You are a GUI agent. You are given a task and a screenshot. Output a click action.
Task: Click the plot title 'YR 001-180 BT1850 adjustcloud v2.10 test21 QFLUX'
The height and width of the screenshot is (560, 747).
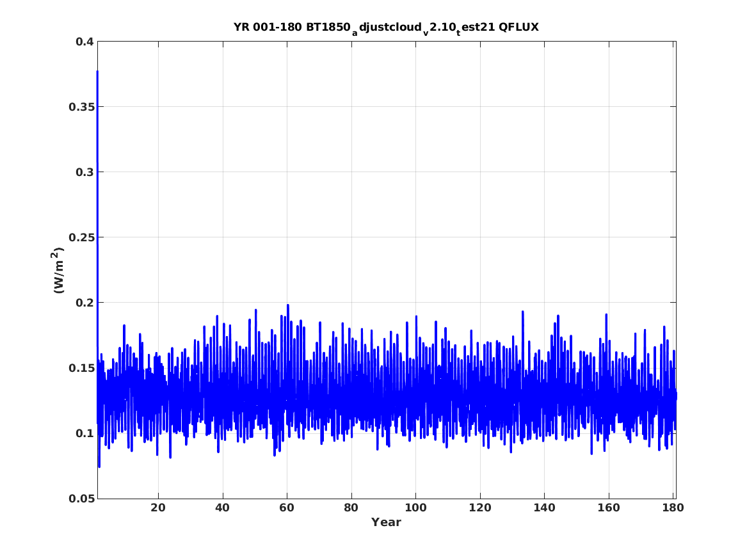pyautogui.click(x=387, y=28)
